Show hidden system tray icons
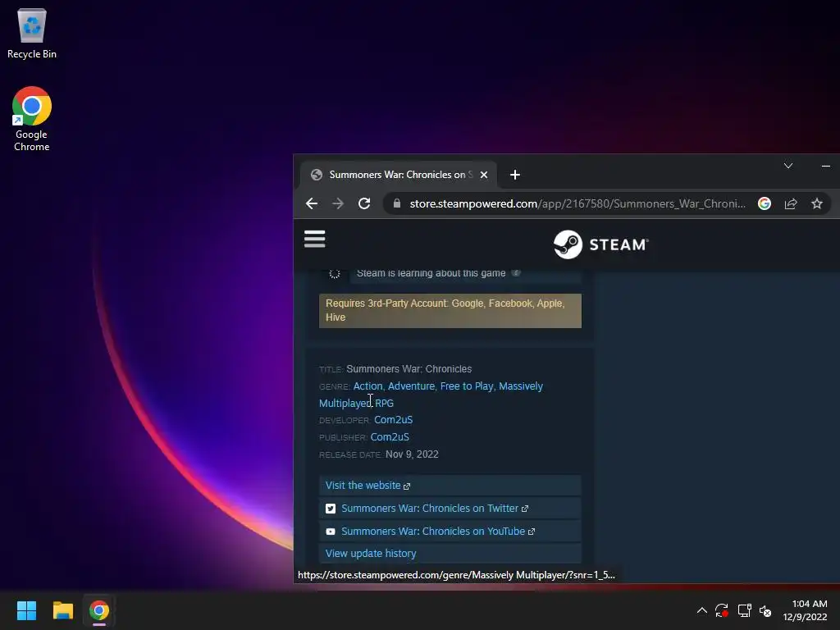The width and height of the screenshot is (840, 630). point(702,610)
